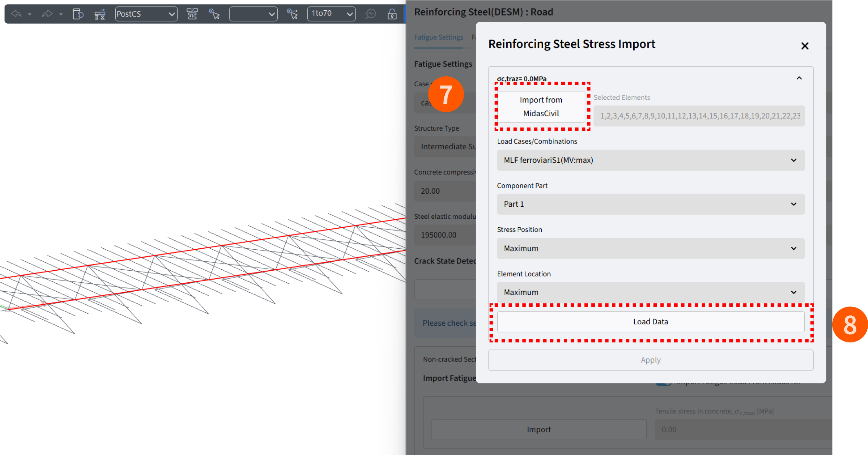868x455 pixels.
Task: Activate the second selection pointer tool
Action: click(x=292, y=14)
